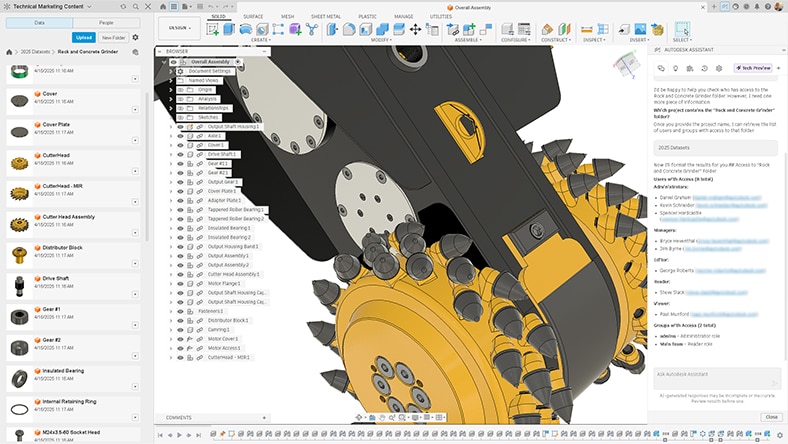Open the Drive Shaft thumbnail
788x444 pixels.
20,286
